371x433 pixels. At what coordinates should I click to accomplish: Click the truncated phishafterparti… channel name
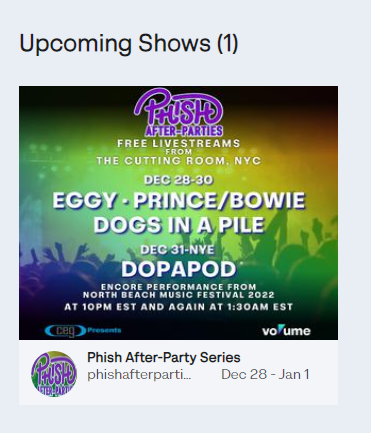[x=139, y=374]
